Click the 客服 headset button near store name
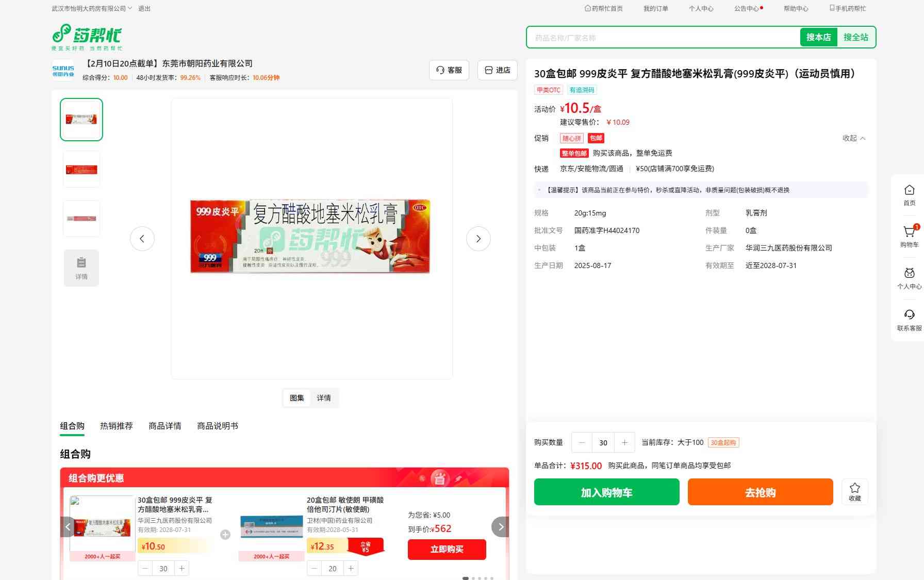Screen dimensions: 924x580 point(449,70)
